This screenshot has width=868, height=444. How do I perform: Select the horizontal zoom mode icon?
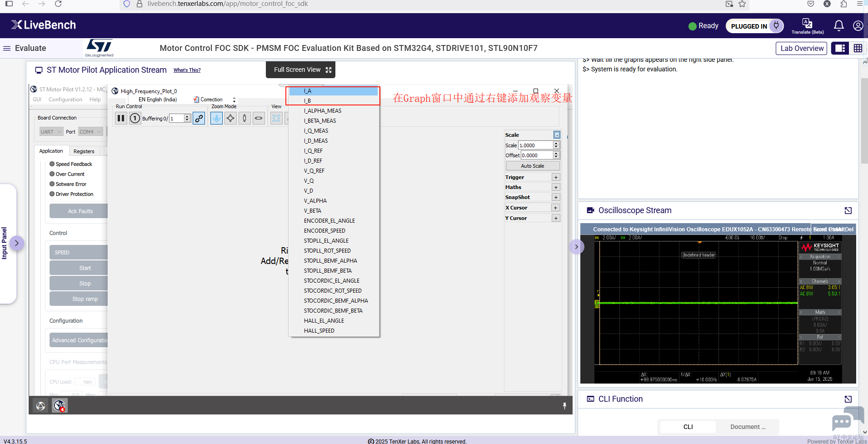coord(259,119)
